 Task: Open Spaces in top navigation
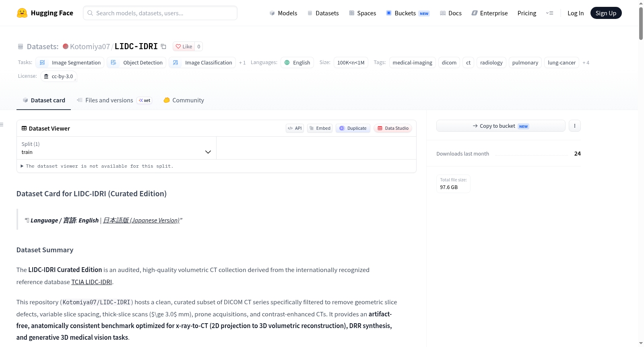point(362,13)
